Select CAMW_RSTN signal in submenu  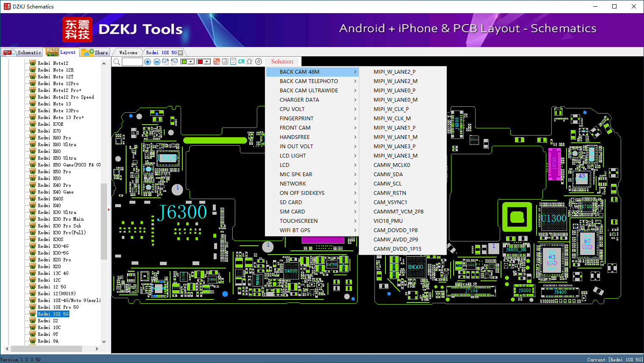coord(403,193)
